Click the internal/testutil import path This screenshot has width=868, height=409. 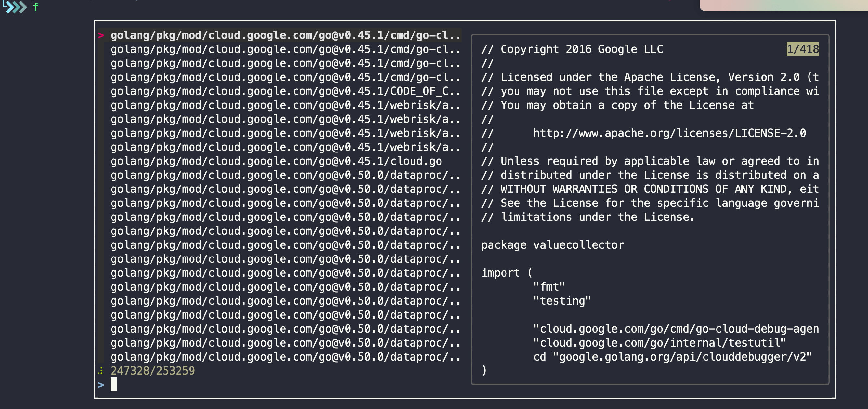tap(659, 343)
